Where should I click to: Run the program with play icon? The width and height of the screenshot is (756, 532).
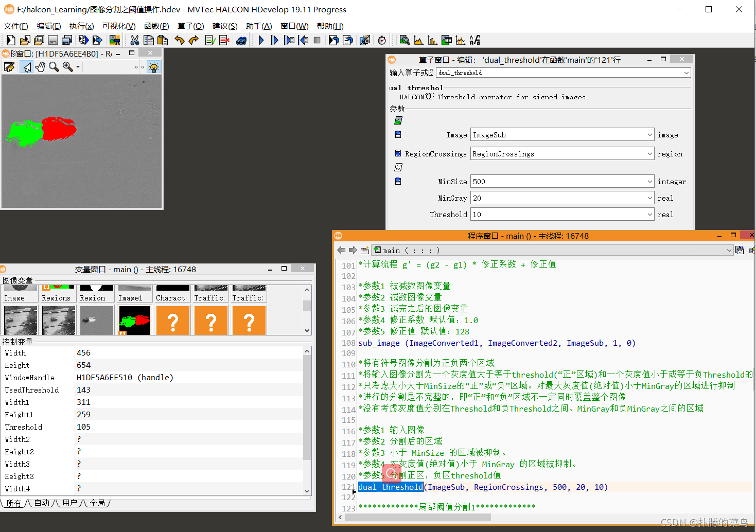click(x=261, y=40)
